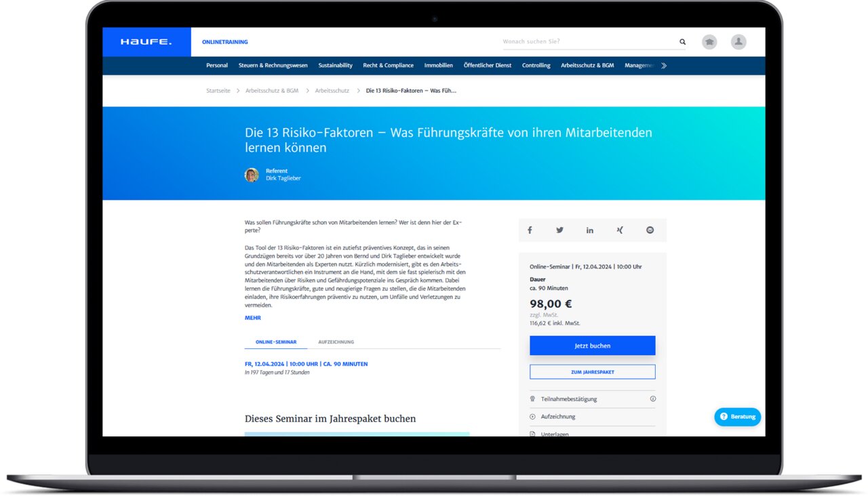Click the search magnifier icon
The height and width of the screenshot is (496, 868).
(x=682, y=42)
